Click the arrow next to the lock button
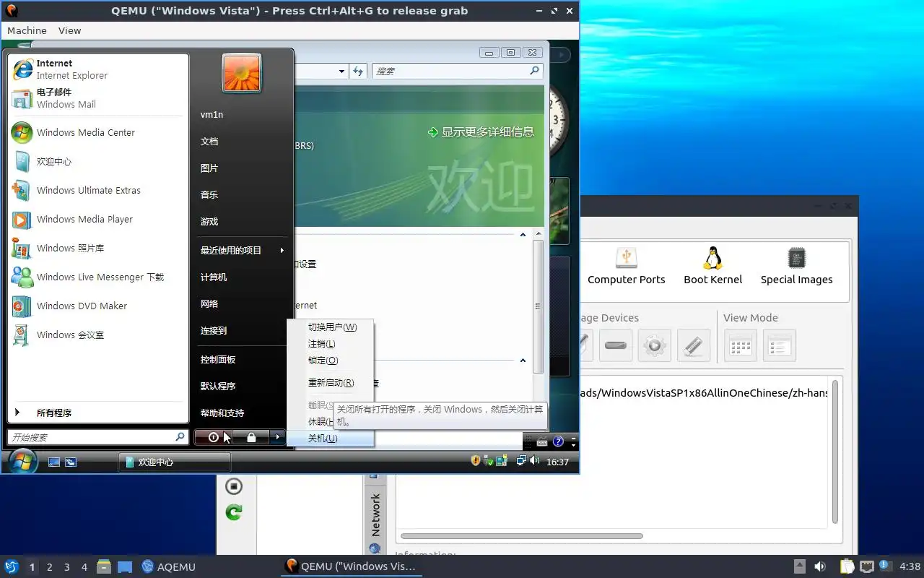Viewport: 924px width, 578px height. tap(278, 437)
